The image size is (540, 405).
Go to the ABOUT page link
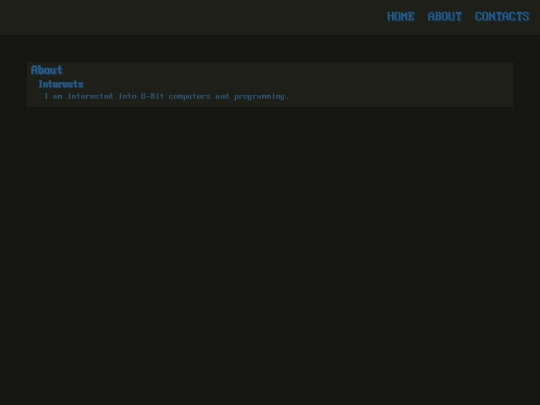click(x=444, y=17)
